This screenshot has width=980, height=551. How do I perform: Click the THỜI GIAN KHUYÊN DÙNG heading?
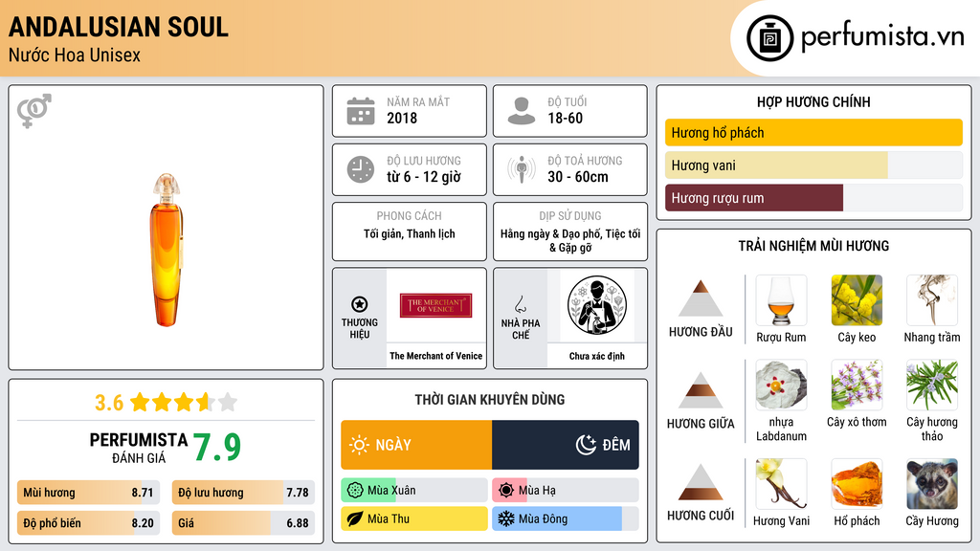490,400
